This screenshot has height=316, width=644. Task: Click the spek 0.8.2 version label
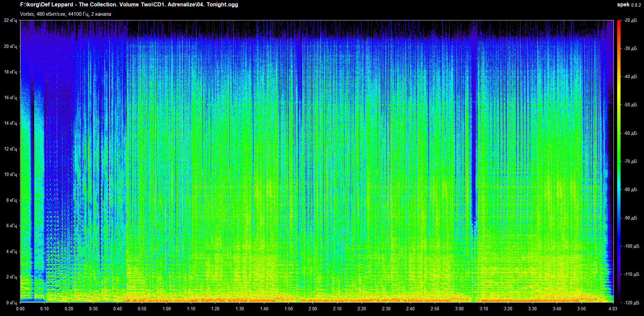[629, 5]
